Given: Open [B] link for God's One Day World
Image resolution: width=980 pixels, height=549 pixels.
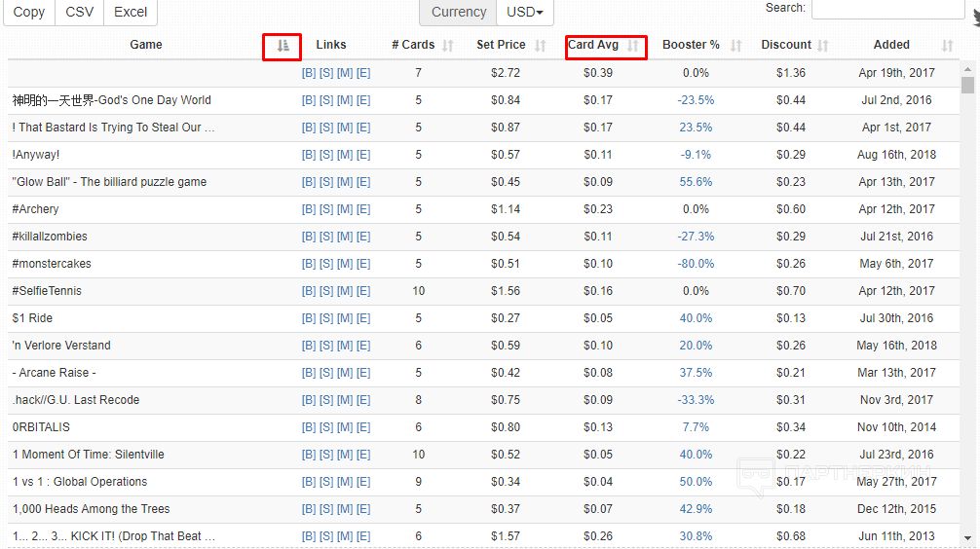Looking at the screenshot, I should [x=309, y=100].
